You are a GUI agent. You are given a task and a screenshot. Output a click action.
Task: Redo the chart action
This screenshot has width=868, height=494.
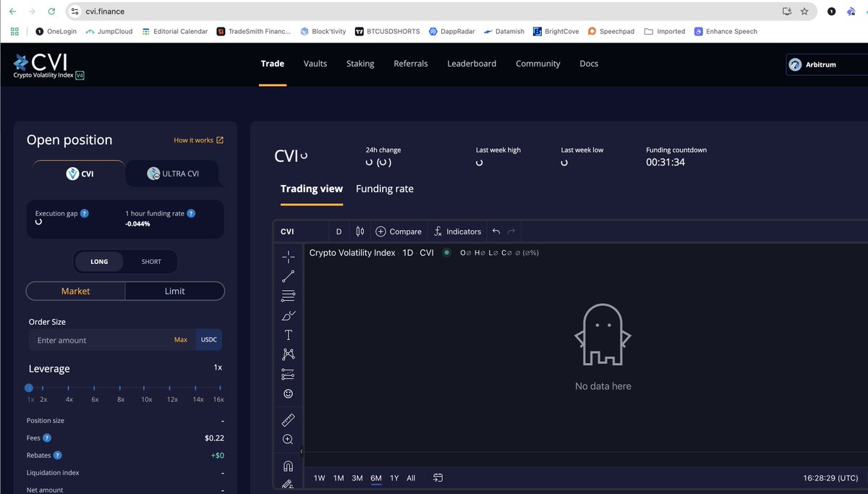point(511,231)
